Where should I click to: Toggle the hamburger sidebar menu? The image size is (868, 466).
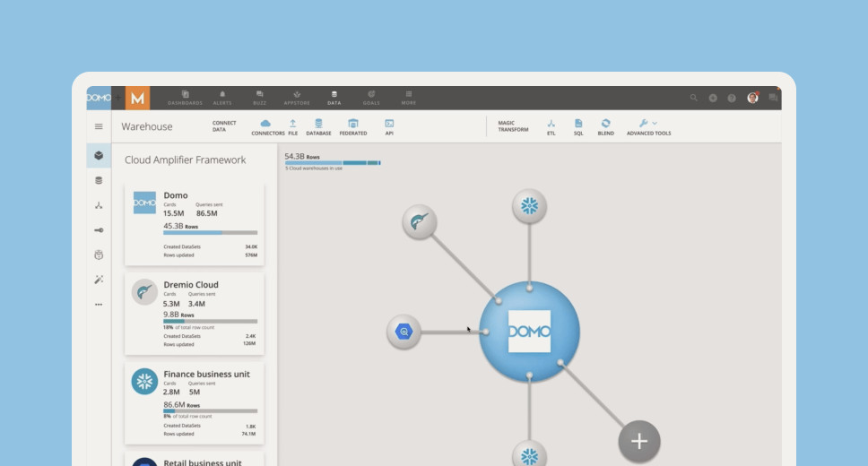99,126
